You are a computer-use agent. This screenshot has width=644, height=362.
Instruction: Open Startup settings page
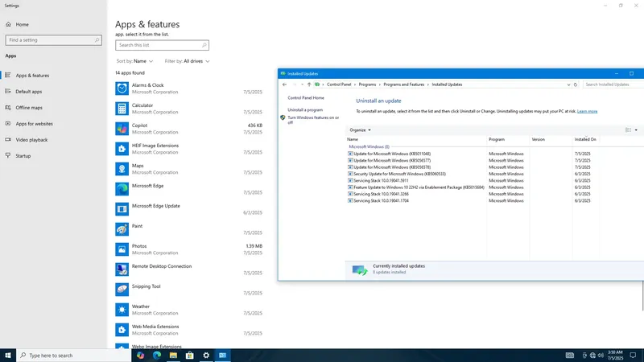click(23, 156)
